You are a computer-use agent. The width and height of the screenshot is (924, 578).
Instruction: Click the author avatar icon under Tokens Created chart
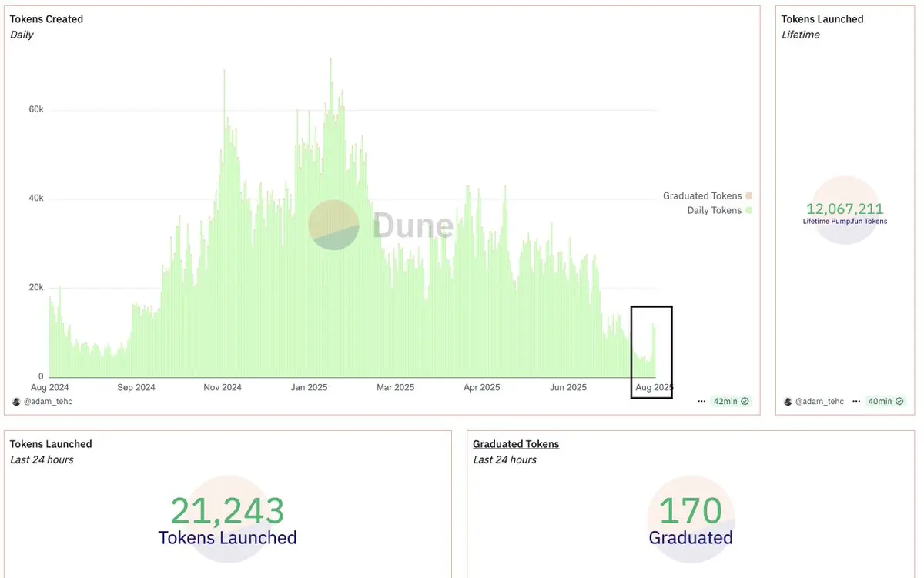[16, 402]
